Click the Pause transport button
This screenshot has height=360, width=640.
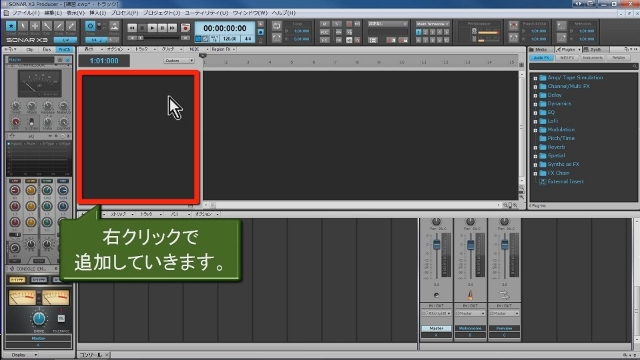pyautogui.click(x=162, y=28)
